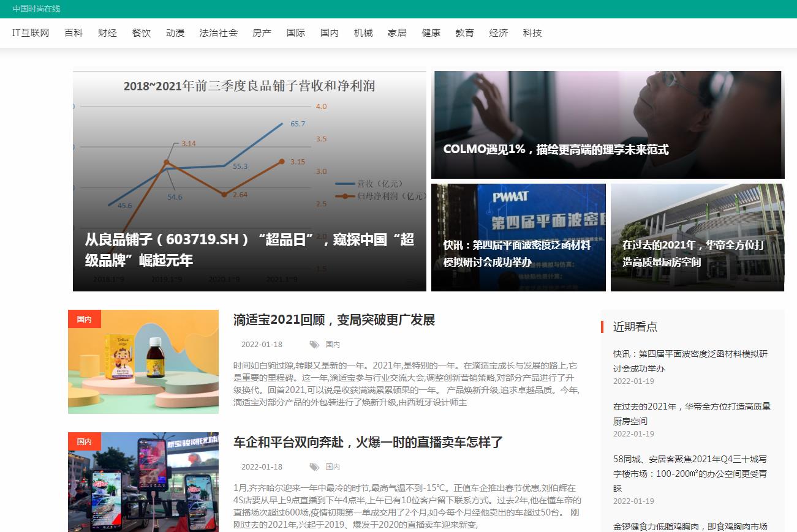This screenshot has width=797, height=532.
Task: Open headline 从良品铺子（603719.SH）“超品日”
Action: point(249,250)
